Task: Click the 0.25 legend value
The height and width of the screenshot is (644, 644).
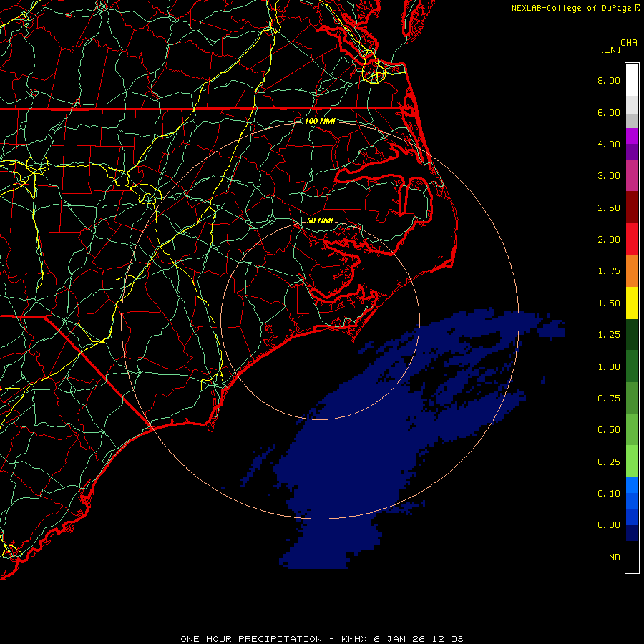Action: click(x=609, y=462)
